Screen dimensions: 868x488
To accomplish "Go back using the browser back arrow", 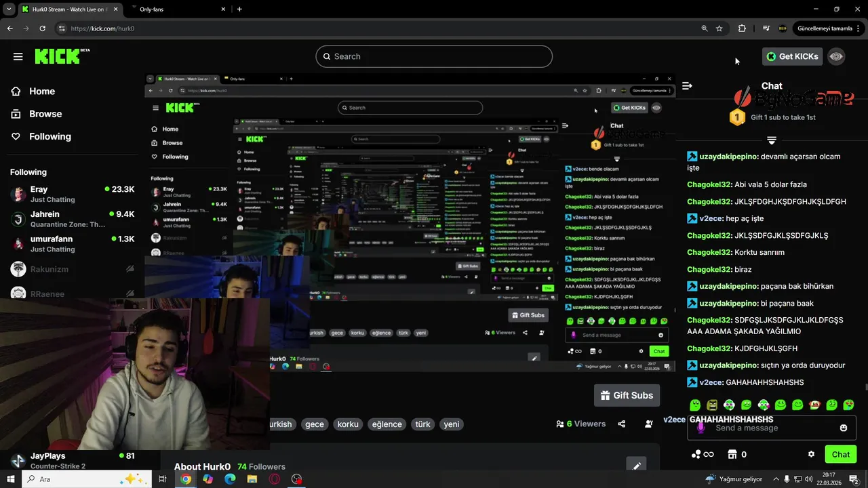I will [x=9, y=28].
